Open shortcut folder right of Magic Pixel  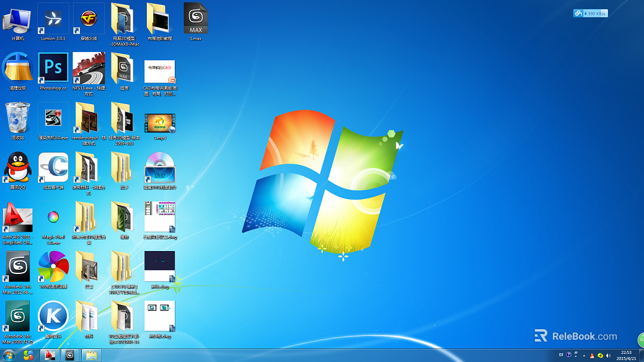coord(89,223)
